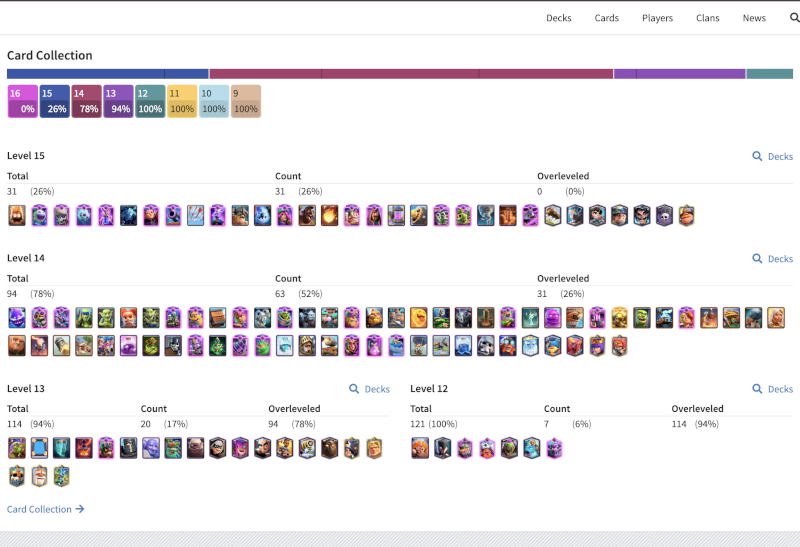This screenshot has height=547, width=800.
Task: Select The Log legendary card in Level 15
Action: click(x=553, y=215)
